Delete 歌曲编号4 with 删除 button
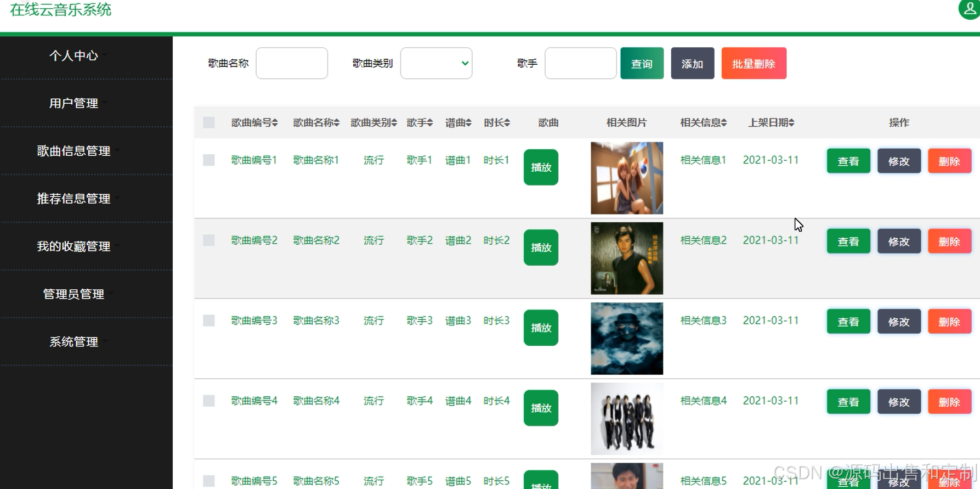This screenshot has width=980, height=489. coord(950,402)
